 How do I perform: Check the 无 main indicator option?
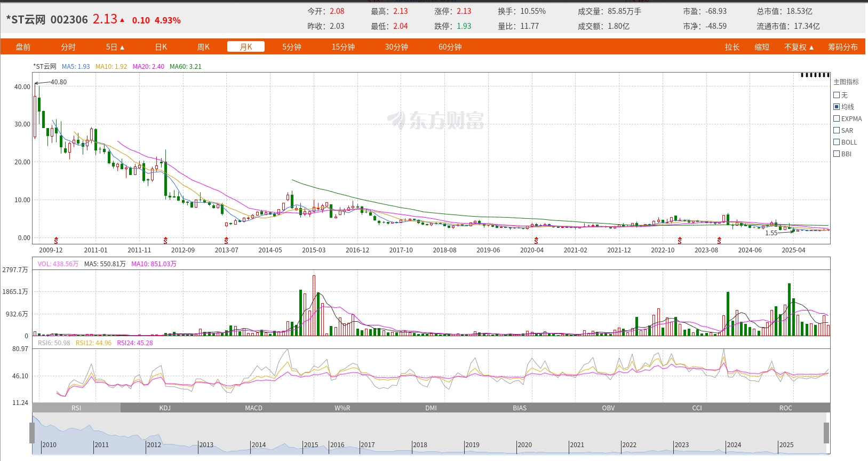point(837,95)
